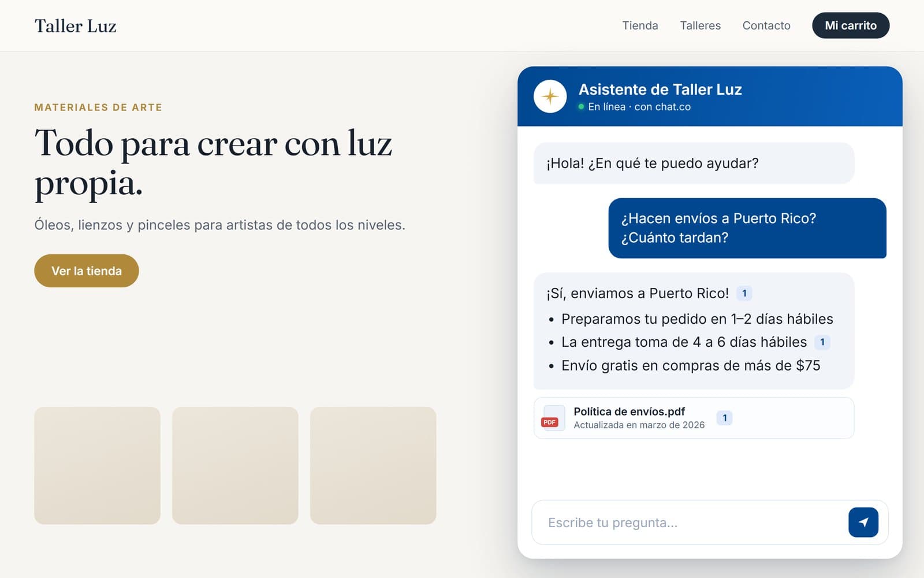Click the "Todo para crear con luz propia." heading

(213, 163)
